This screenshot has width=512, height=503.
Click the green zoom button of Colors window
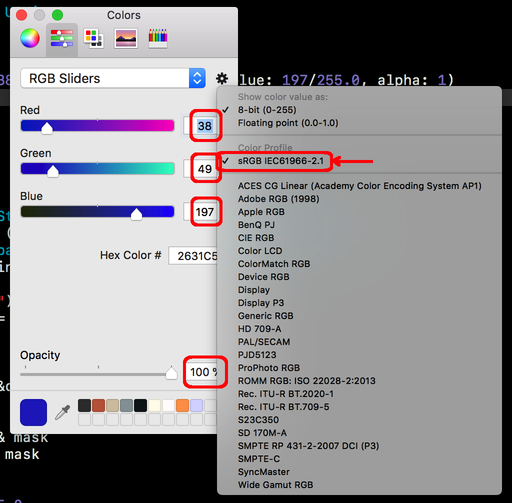[57, 15]
